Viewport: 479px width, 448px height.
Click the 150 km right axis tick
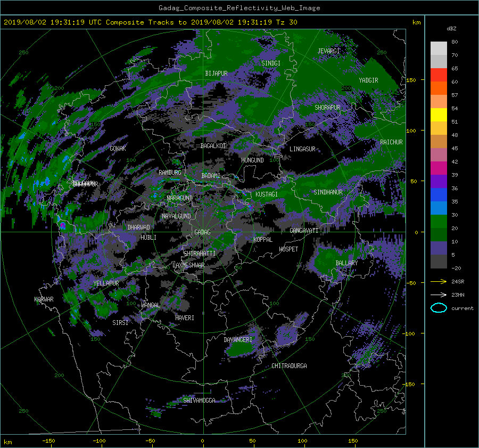[x=411, y=80]
